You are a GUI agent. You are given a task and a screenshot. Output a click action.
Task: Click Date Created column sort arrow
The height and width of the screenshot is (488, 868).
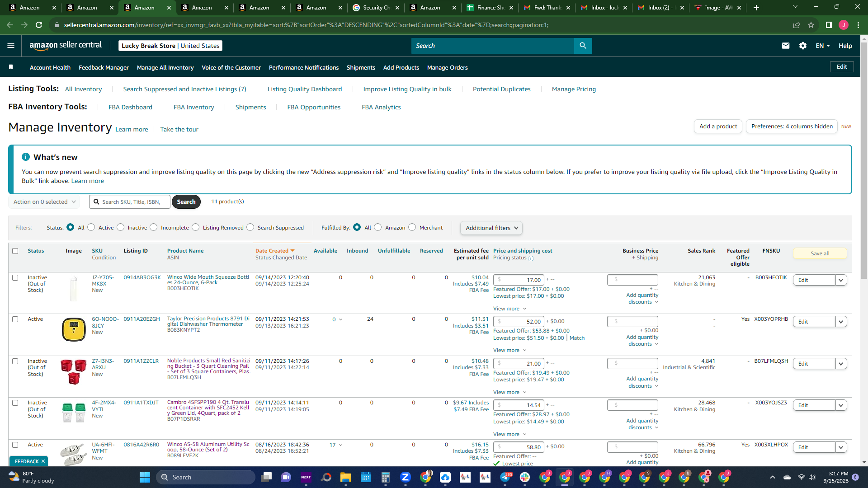pos(292,251)
